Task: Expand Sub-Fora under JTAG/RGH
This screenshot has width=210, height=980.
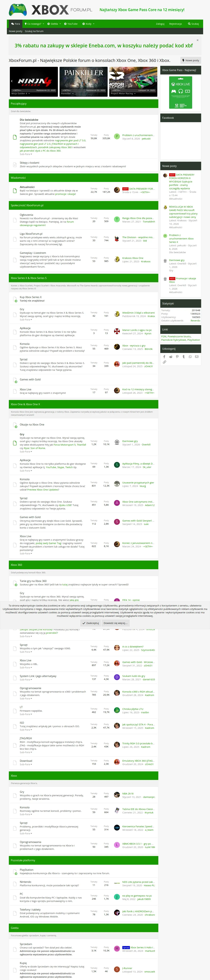Action: click(26, 752)
